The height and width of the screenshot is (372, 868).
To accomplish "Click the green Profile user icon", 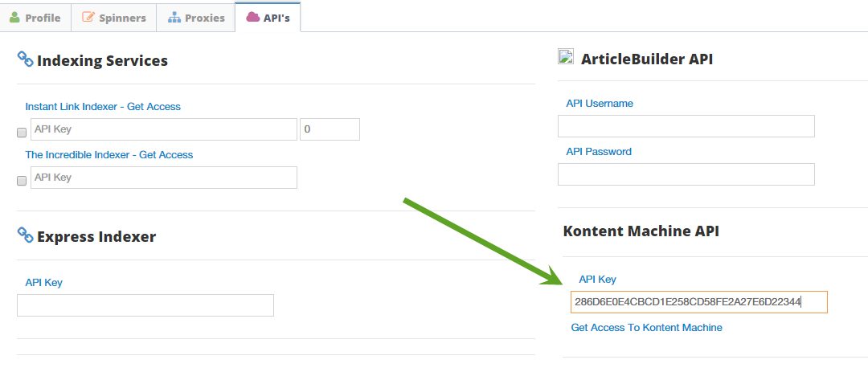I will (15, 18).
